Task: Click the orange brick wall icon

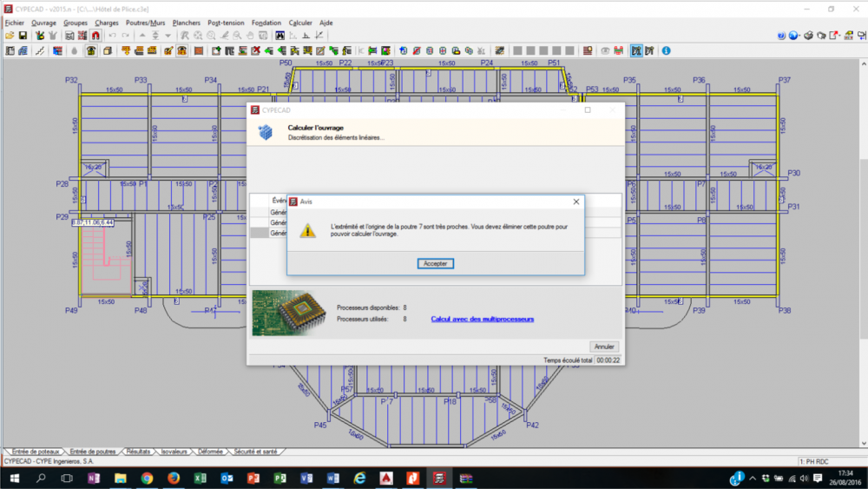Action: pyautogui.click(x=199, y=51)
